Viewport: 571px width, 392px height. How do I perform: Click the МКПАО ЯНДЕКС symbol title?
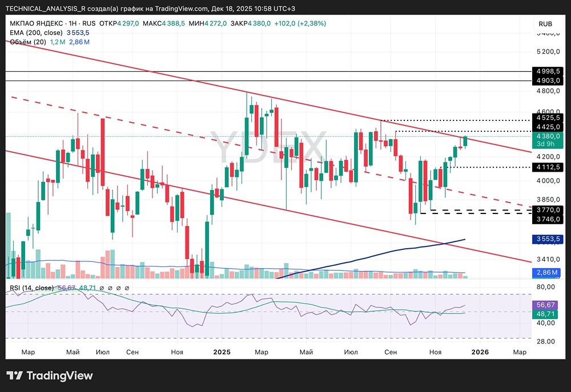37,23
